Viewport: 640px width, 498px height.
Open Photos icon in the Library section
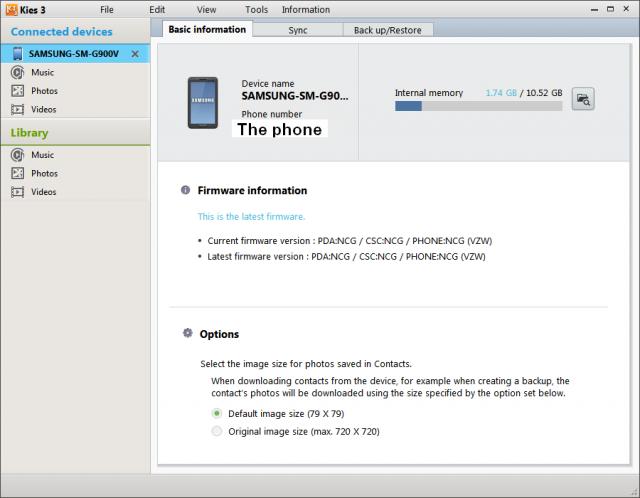[x=18, y=173]
